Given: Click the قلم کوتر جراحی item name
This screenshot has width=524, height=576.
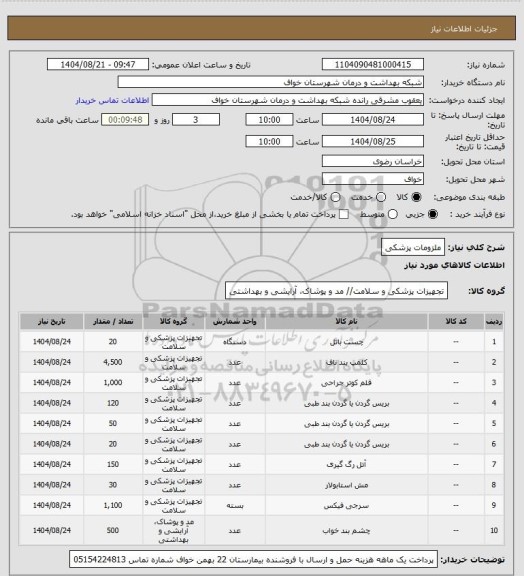Looking at the screenshot, I should coord(346,383).
